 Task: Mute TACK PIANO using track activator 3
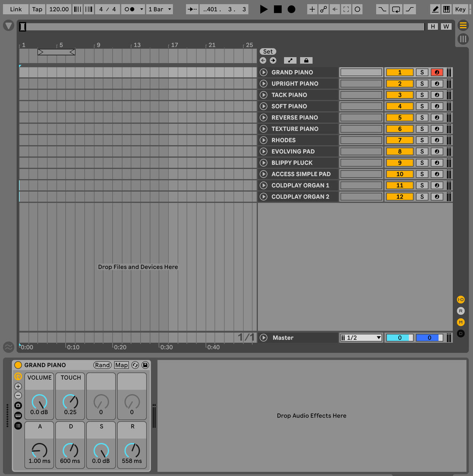pos(399,95)
